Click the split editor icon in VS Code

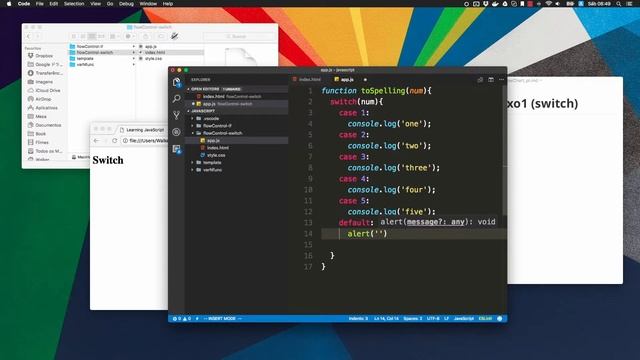click(x=491, y=80)
